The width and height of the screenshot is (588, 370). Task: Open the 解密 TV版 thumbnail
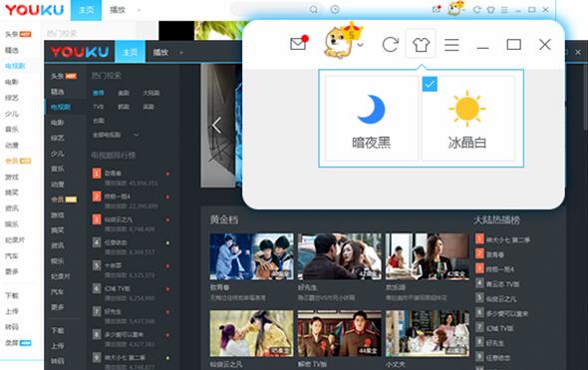(340, 333)
